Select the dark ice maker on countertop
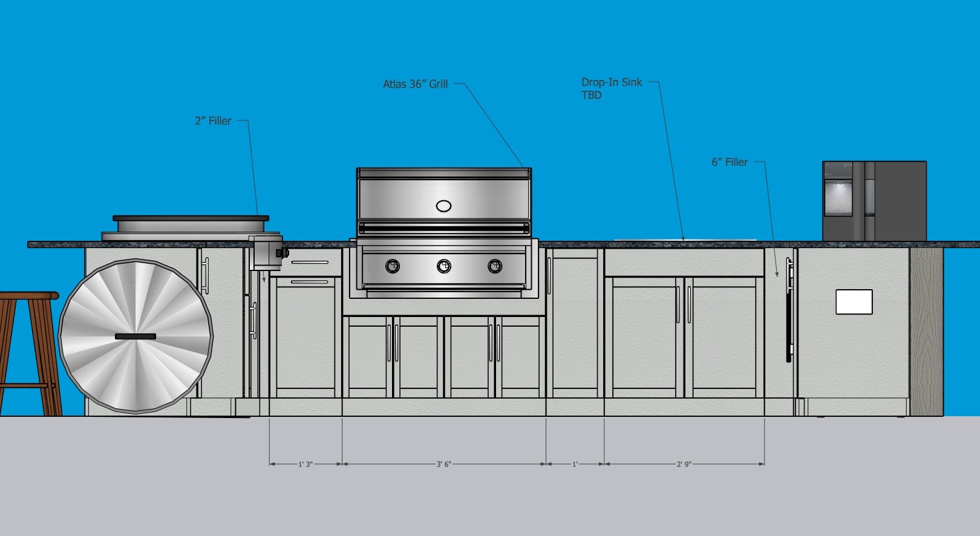 [x=874, y=200]
